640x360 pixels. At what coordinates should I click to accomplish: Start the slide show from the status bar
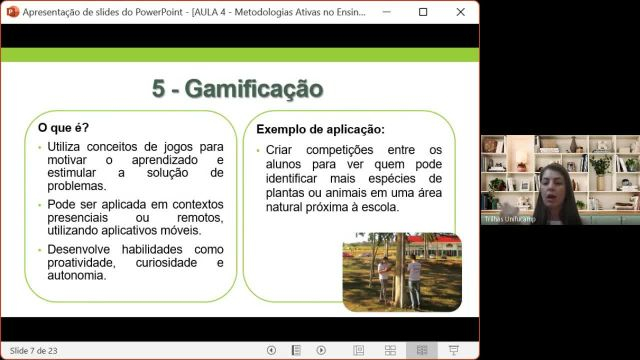[x=453, y=350]
